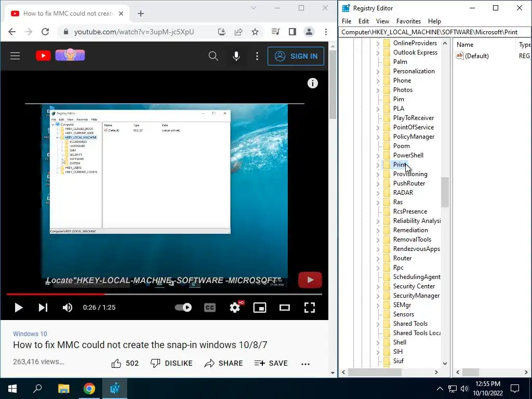Click registry tree vertical scrollbar thumb
Viewport: 532px width, 399px height.
445,192
